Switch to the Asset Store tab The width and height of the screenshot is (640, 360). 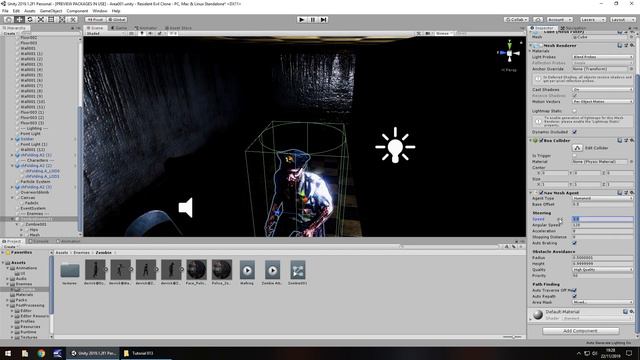coord(178,28)
